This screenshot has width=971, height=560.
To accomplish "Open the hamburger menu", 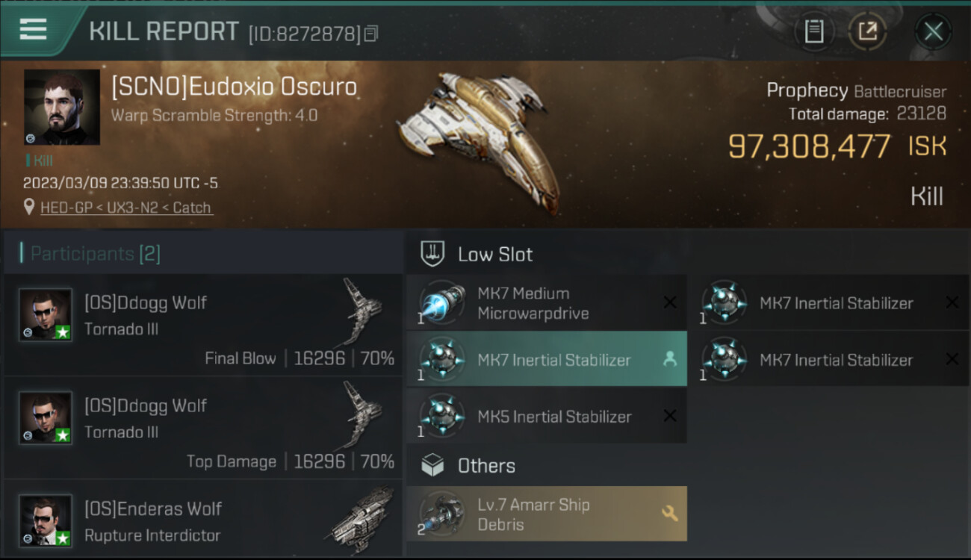I will click(34, 30).
